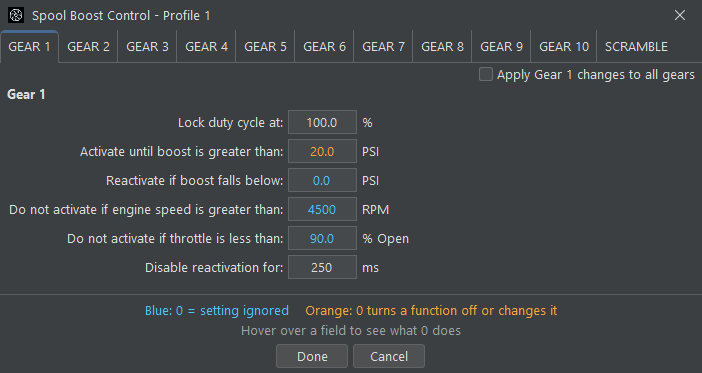The width and height of the screenshot is (702, 373).
Task: Click the '% Open' unit label
Action: click(385, 239)
